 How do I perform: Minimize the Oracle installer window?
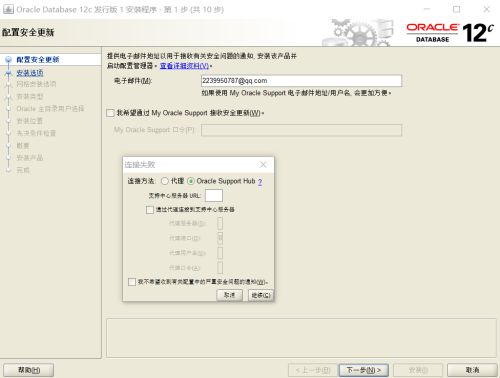pos(427,9)
